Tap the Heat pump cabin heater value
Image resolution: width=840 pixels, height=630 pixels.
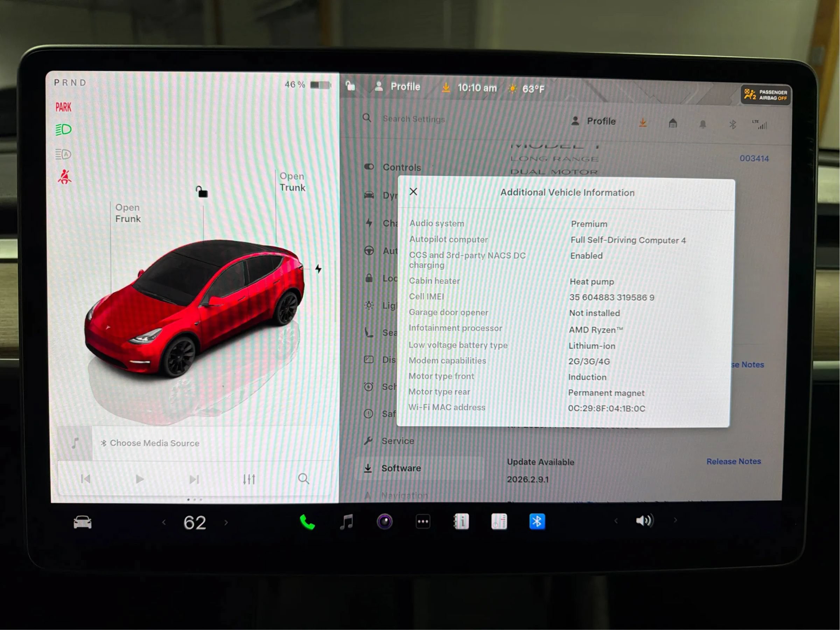[x=591, y=282]
